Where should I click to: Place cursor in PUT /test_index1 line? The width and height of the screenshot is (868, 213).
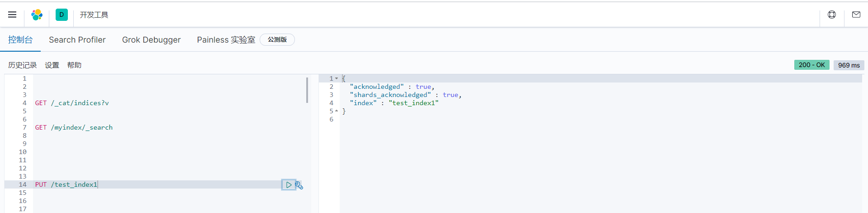tap(66, 184)
